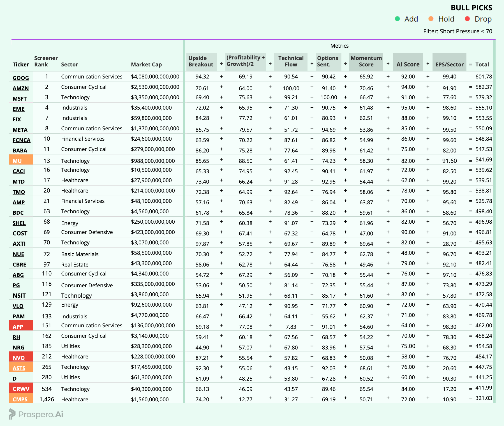Open the PG ticker link

(16, 285)
